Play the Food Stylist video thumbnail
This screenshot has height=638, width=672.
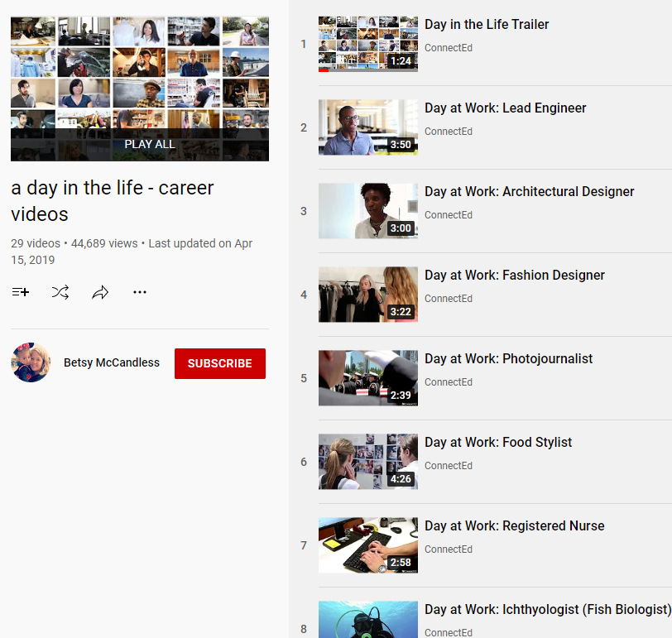point(367,462)
